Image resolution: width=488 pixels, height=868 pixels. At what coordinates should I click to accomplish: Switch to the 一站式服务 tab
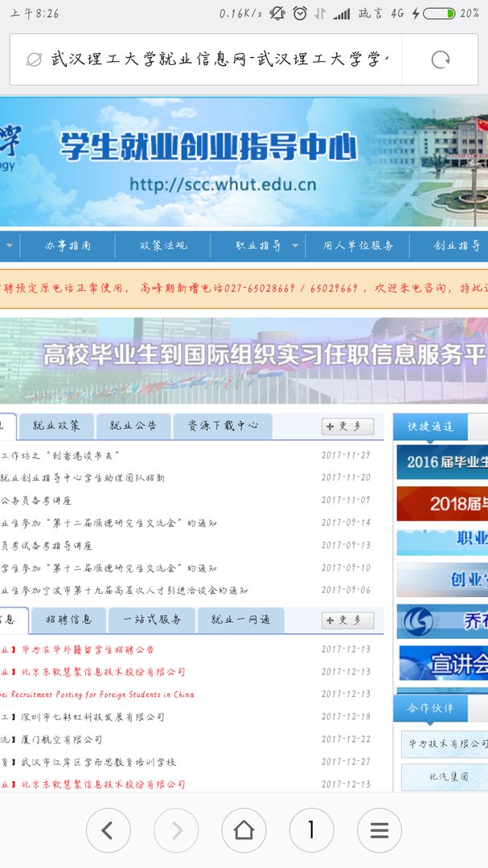coord(152,620)
